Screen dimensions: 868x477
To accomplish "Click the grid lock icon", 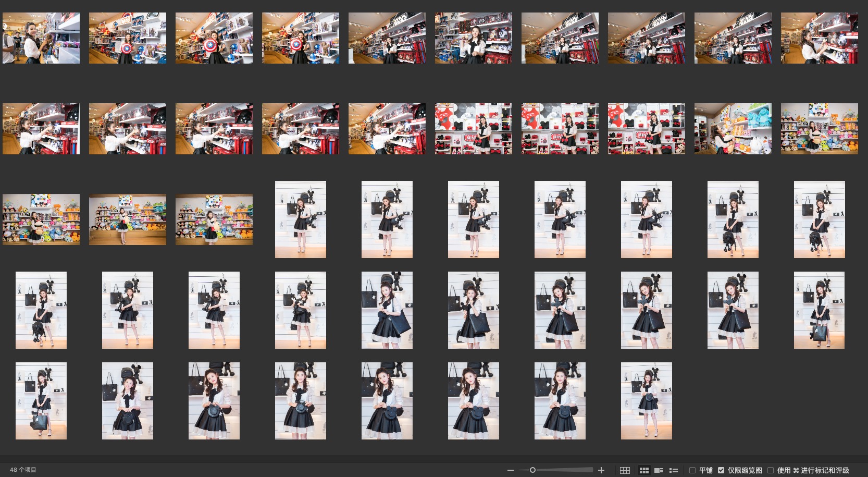I will (x=625, y=470).
